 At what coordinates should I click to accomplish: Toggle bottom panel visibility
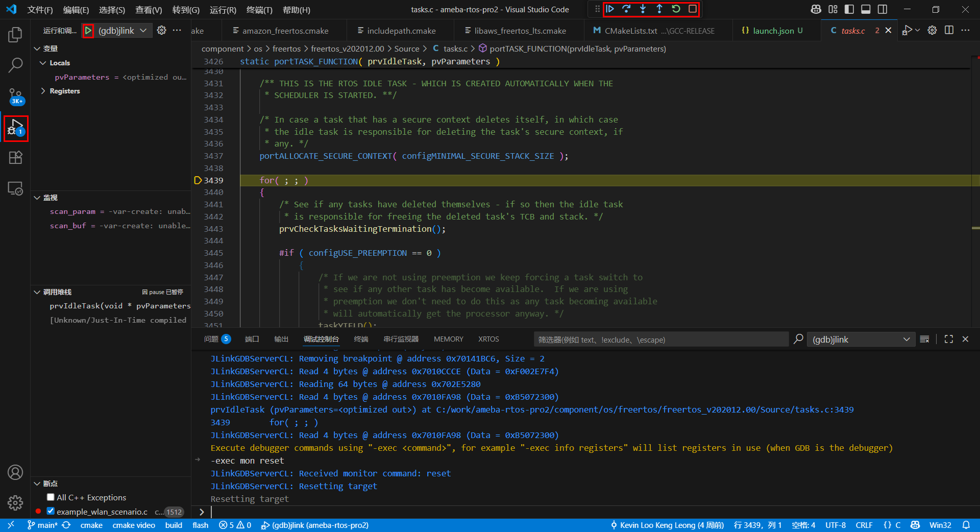click(866, 9)
